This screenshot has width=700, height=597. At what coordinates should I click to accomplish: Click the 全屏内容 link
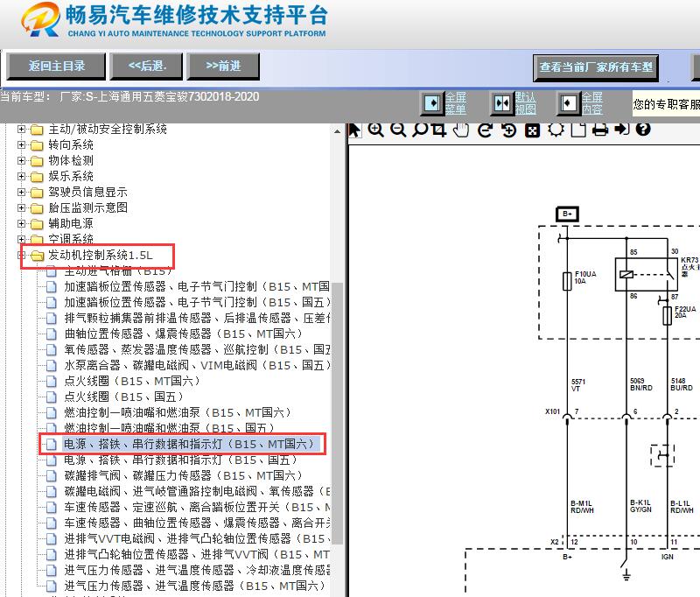tap(592, 103)
